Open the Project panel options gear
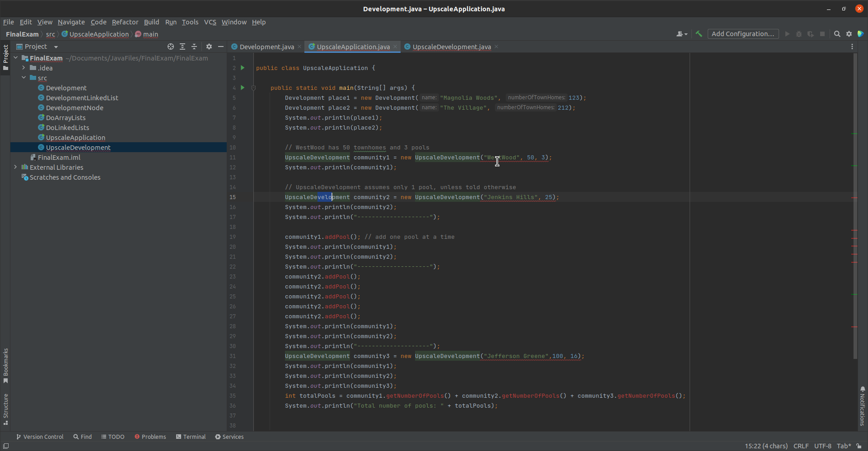868x451 pixels. 209,46
